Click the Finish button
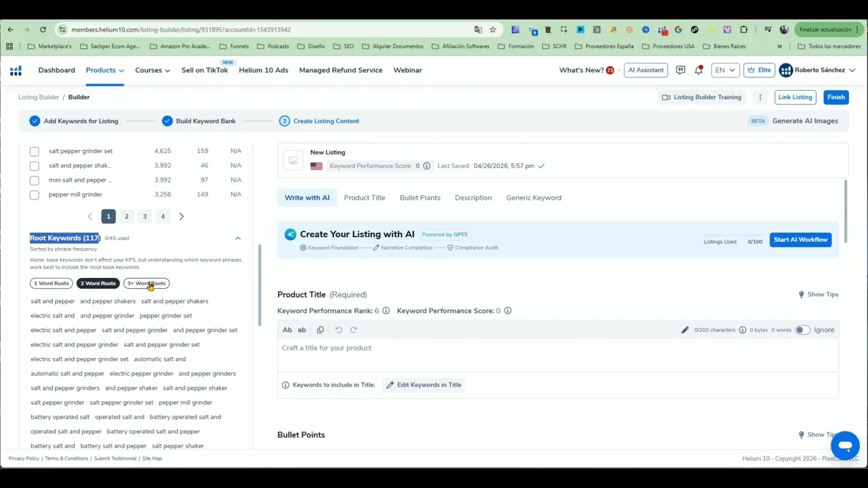Image resolution: width=868 pixels, height=488 pixels. [x=836, y=98]
